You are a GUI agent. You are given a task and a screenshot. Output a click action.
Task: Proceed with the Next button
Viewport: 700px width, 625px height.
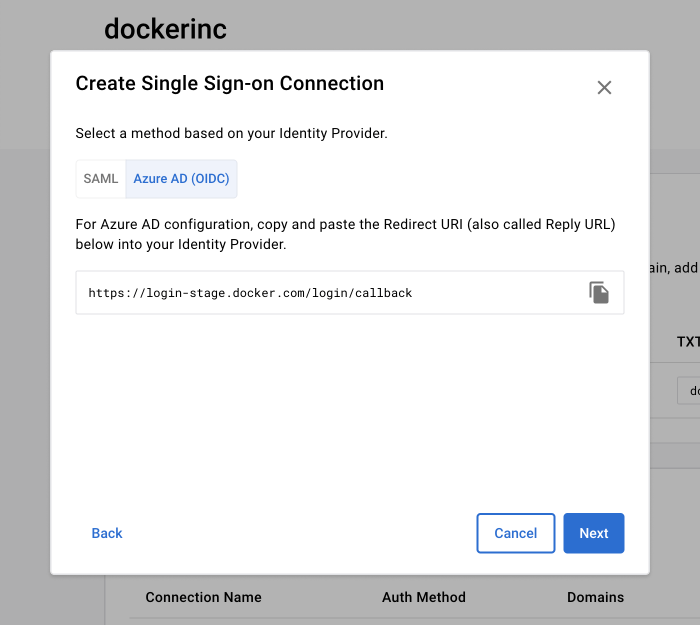tap(594, 533)
